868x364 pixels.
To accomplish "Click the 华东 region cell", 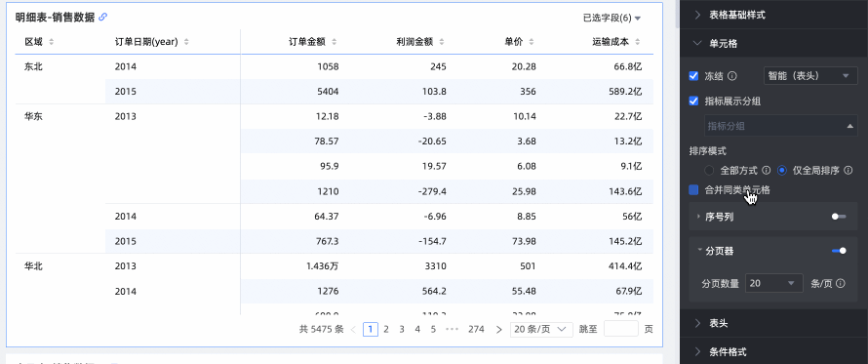I will pos(34,116).
